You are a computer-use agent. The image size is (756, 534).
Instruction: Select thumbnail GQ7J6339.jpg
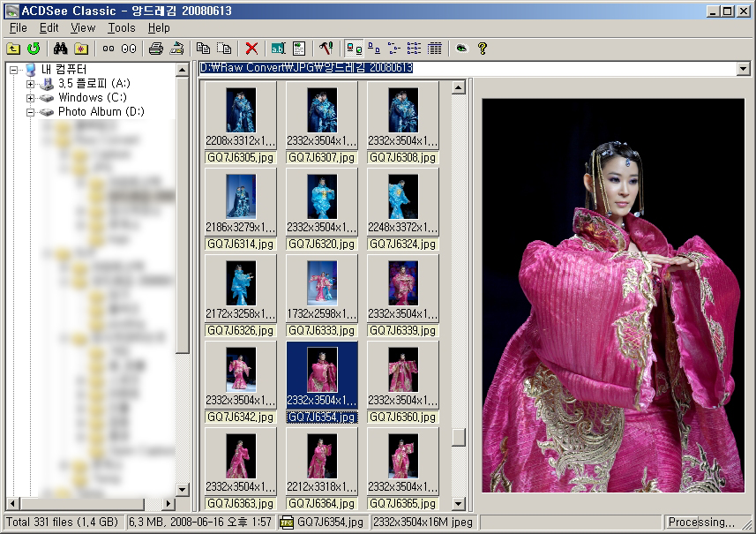(402, 296)
